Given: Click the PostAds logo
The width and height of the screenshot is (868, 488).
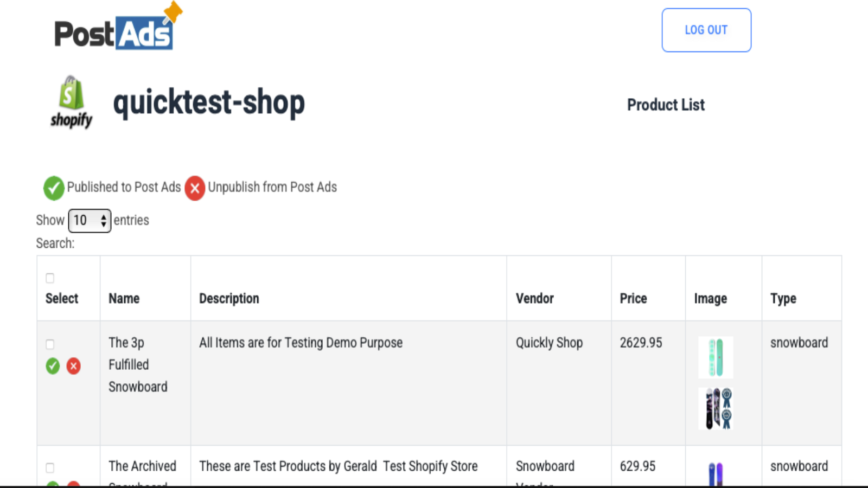Looking at the screenshot, I should click(119, 27).
